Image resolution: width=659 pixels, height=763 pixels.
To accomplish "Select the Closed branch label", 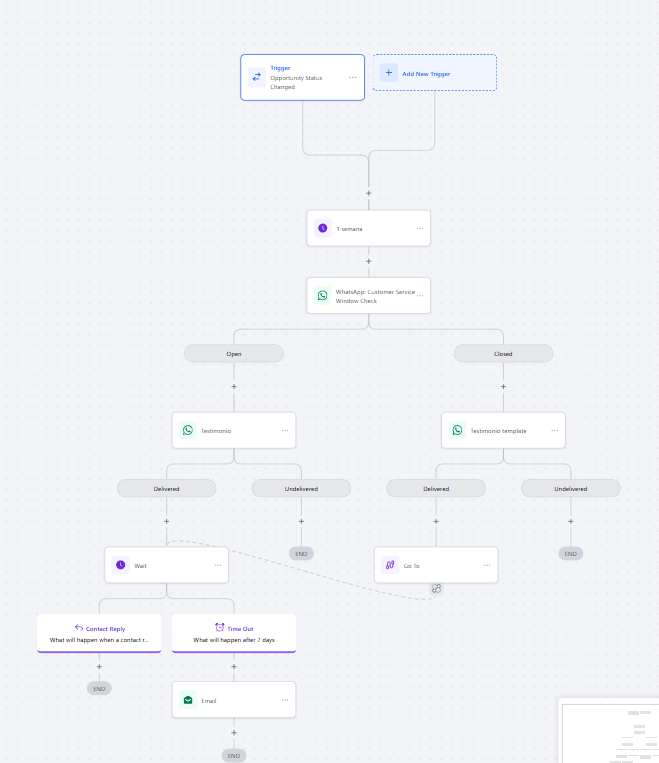I will pyautogui.click(x=503, y=353).
